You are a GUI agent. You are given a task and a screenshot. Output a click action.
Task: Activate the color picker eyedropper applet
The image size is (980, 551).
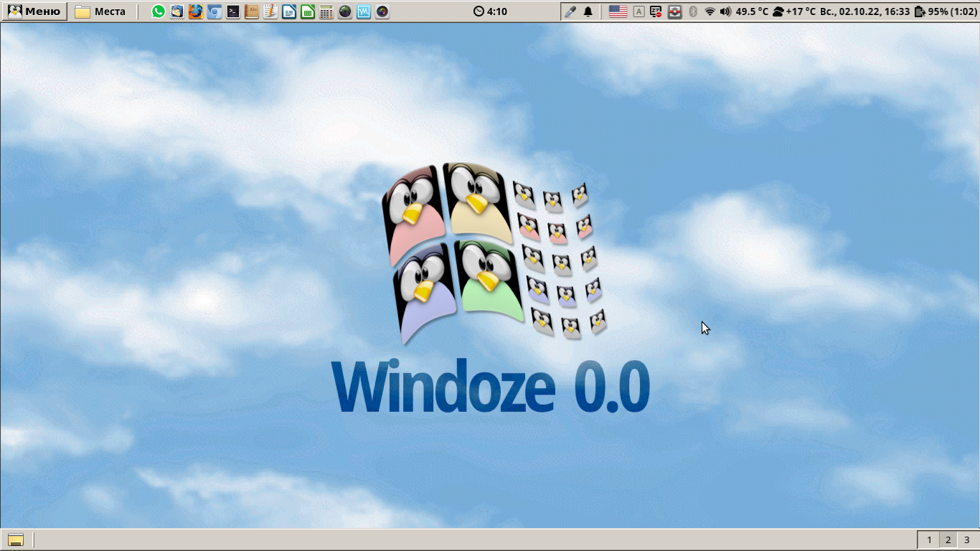click(570, 11)
